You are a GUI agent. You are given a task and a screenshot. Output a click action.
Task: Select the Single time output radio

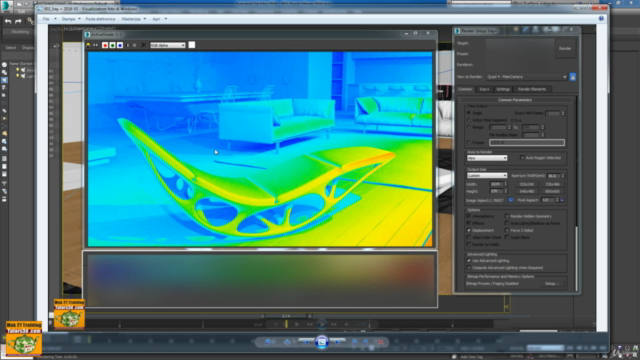click(469, 113)
